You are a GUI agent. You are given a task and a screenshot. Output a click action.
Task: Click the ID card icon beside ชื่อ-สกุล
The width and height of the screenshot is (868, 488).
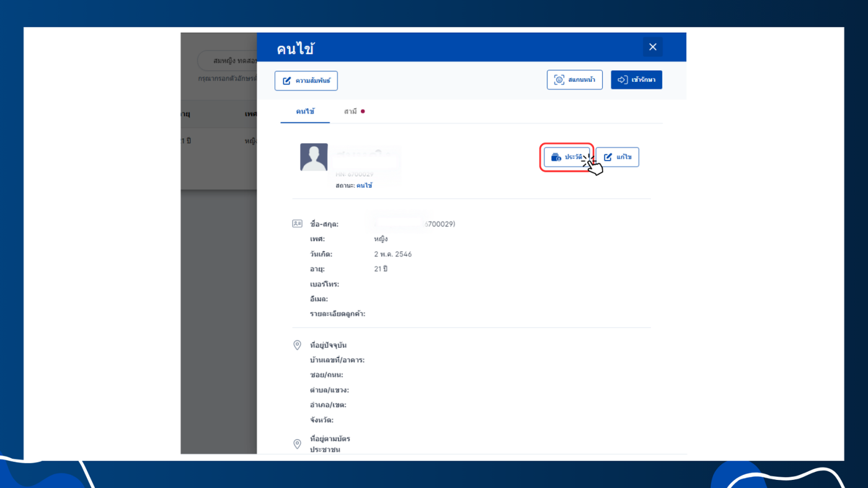(297, 223)
